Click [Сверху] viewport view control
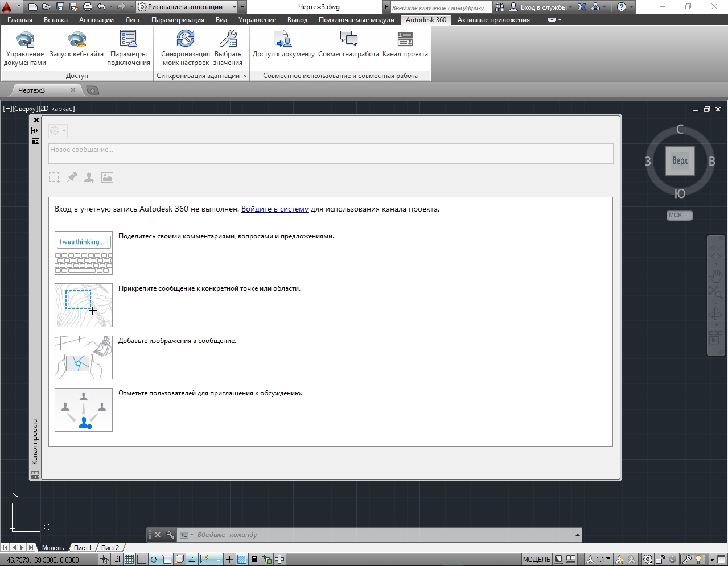This screenshot has width=728, height=566. pos(25,109)
